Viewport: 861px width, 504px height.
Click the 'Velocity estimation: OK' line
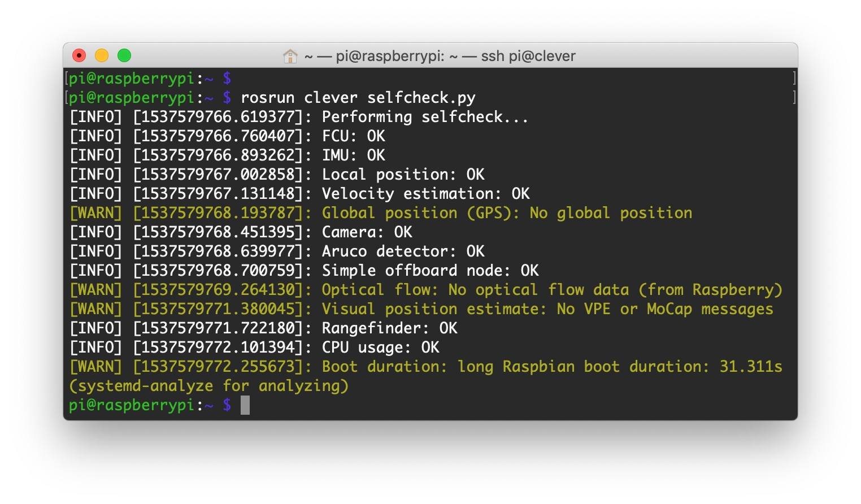click(425, 194)
